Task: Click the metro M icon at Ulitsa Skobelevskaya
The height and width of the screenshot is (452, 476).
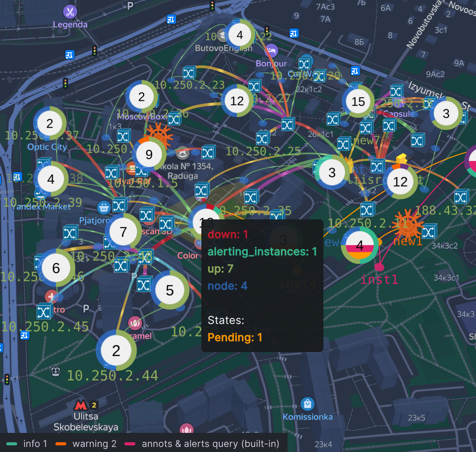Action: [x=81, y=405]
